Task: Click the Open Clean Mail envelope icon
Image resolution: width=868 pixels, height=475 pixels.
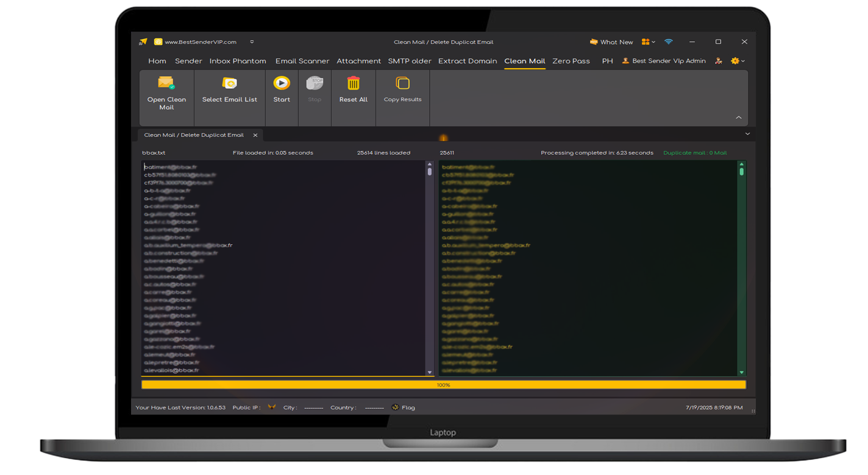Action: tap(166, 83)
